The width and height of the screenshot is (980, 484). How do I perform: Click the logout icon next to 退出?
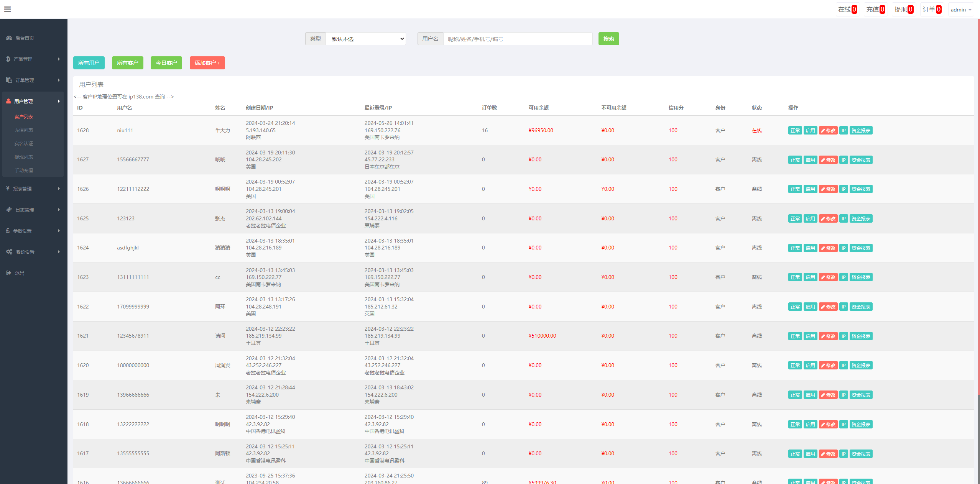click(x=8, y=273)
